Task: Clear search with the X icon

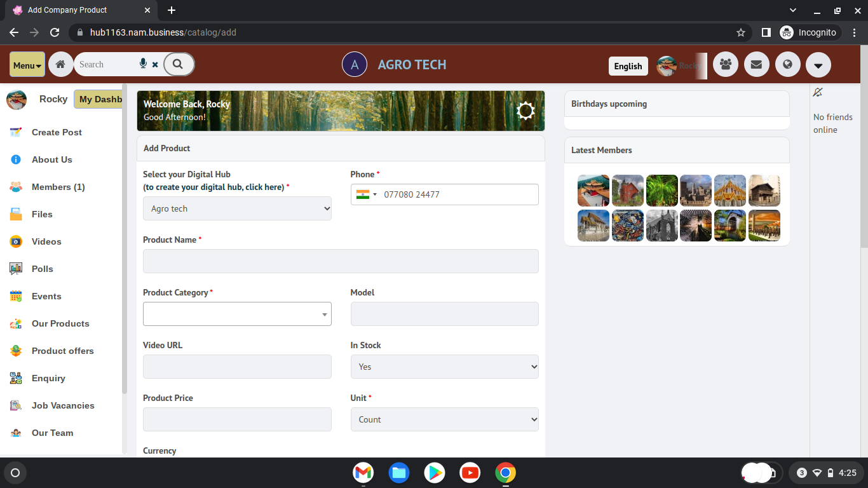Action: [x=155, y=65]
